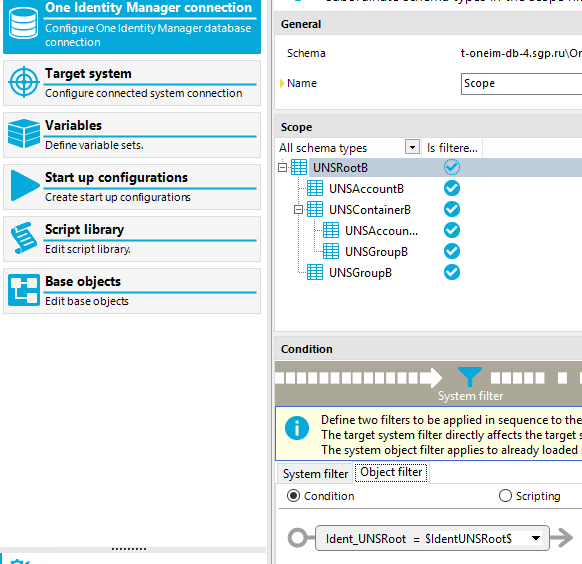Select the Scripting radio button

505,496
